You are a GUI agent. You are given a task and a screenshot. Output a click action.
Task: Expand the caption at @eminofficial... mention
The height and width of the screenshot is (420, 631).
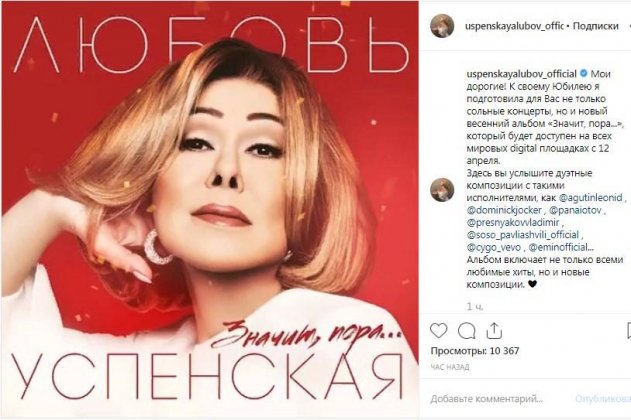[x=561, y=247]
